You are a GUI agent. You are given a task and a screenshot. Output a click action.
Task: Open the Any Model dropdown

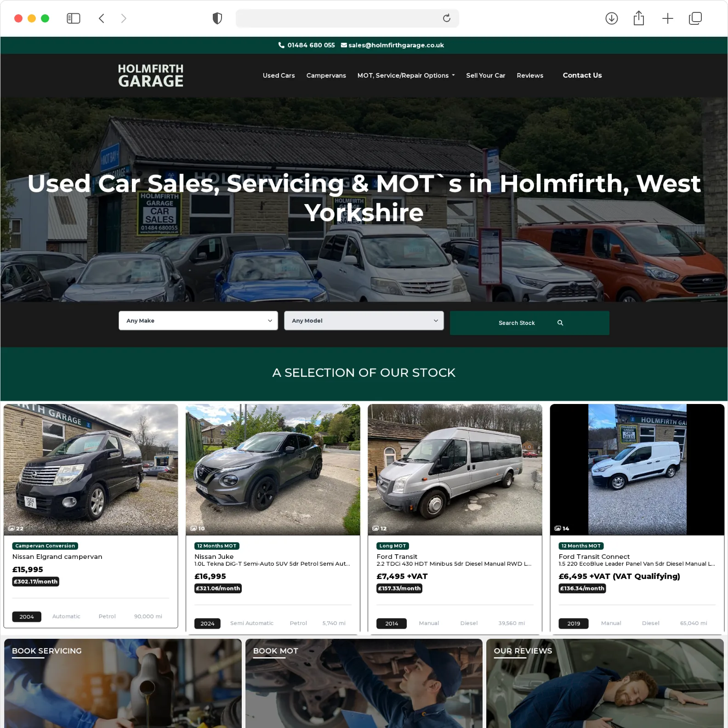click(364, 321)
